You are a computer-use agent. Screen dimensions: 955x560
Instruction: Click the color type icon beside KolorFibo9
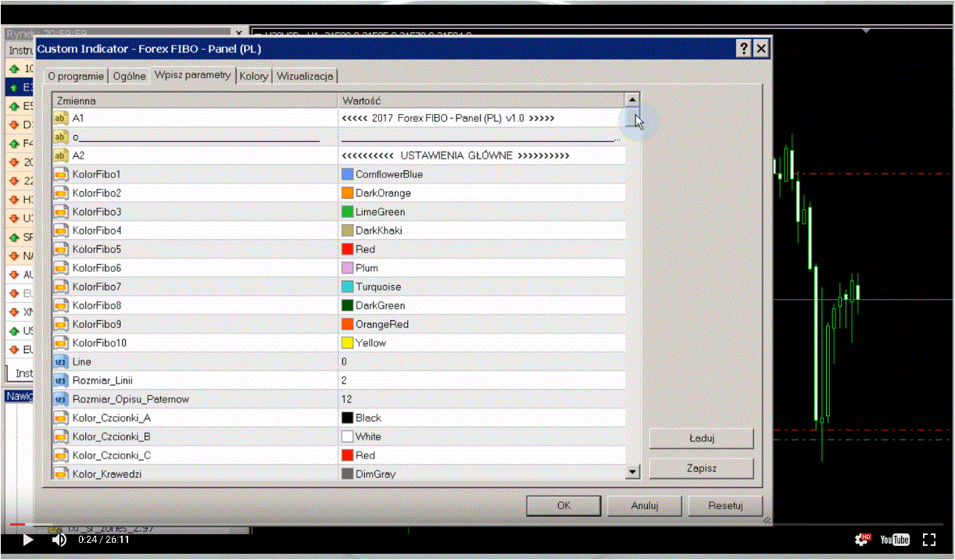[61, 324]
